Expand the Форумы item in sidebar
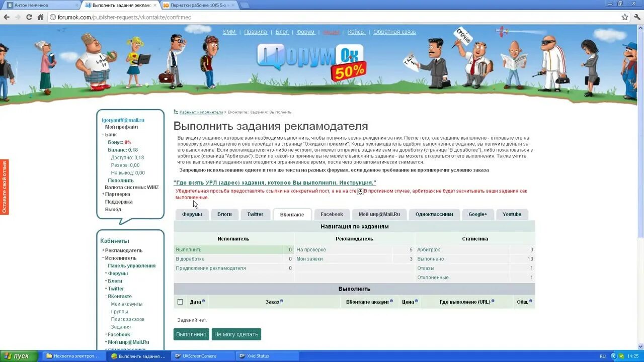 tap(106, 274)
